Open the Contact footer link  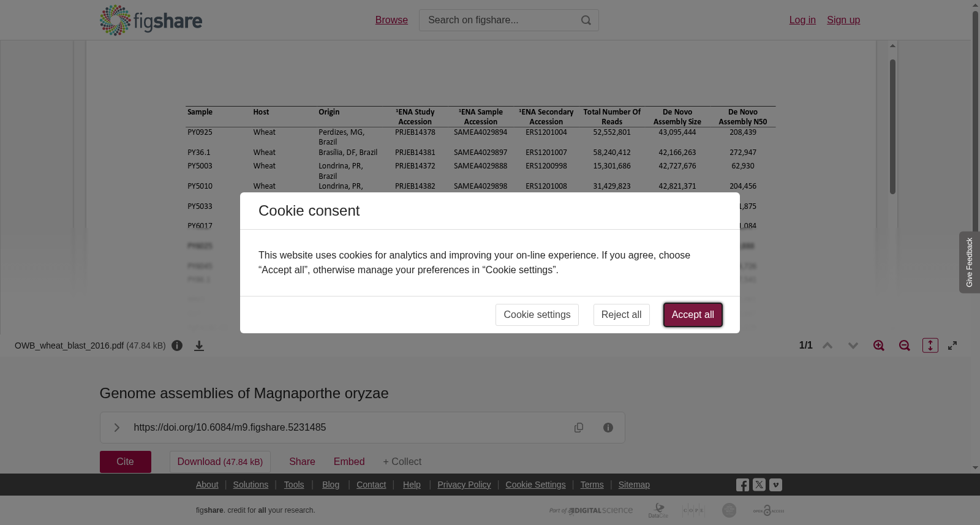coord(371,485)
